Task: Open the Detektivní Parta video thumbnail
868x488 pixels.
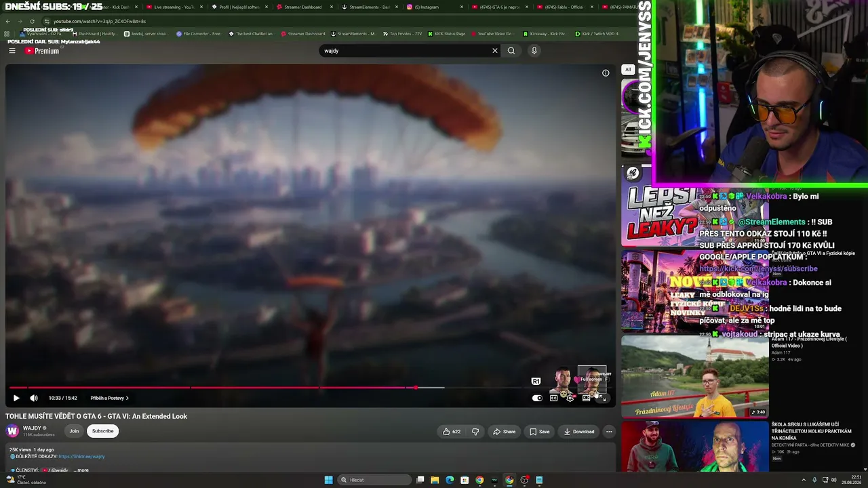Action: [695, 446]
